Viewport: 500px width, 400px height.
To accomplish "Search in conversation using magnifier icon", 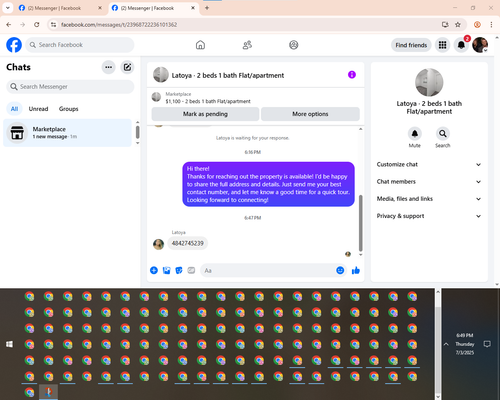I will [443, 134].
